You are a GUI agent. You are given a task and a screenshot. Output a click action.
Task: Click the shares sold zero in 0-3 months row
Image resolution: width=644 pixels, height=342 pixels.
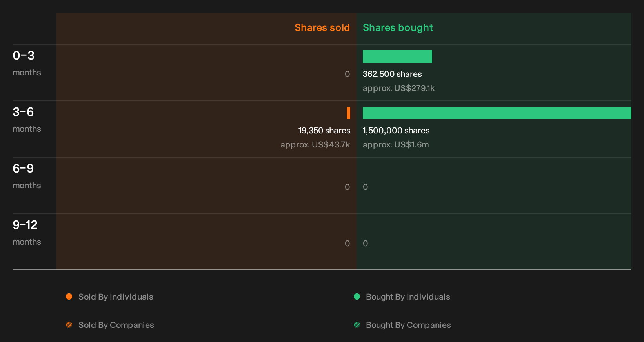click(x=347, y=74)
